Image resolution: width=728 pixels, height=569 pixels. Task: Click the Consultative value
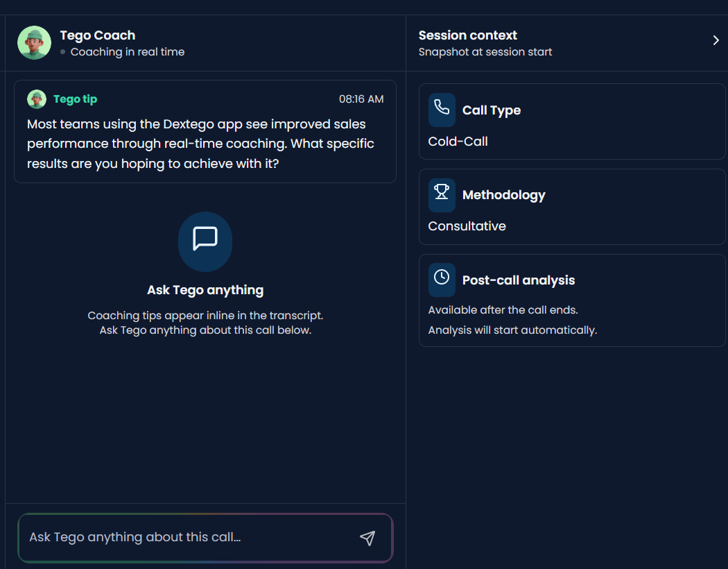467,226
